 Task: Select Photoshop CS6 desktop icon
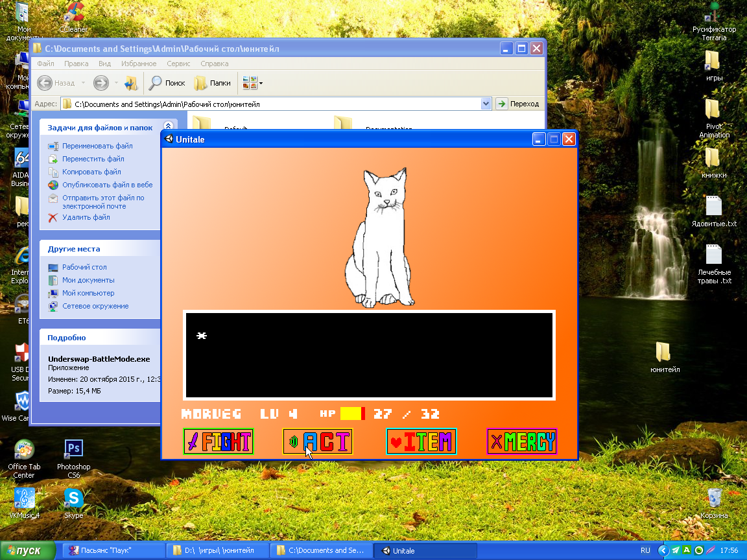tap(73, 459)
